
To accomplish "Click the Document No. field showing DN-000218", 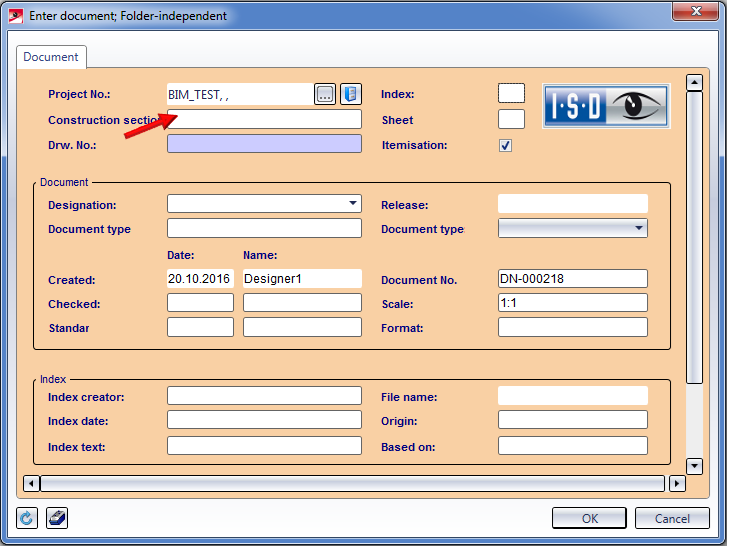I will point(572,279).
